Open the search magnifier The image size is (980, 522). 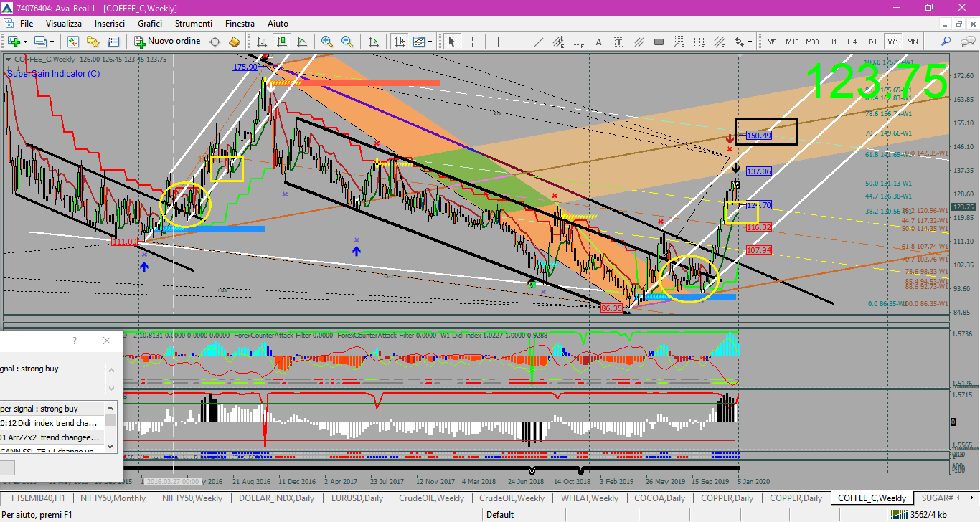tap(946, 41)
